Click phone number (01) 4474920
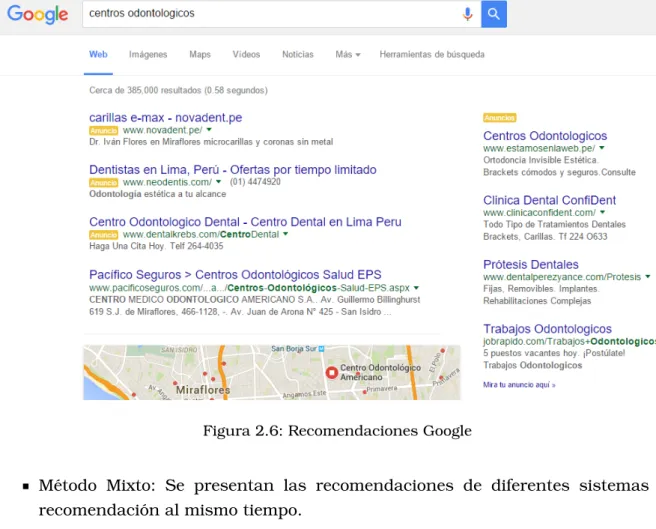Screen dimensions: 656x529 coord(255,182)
